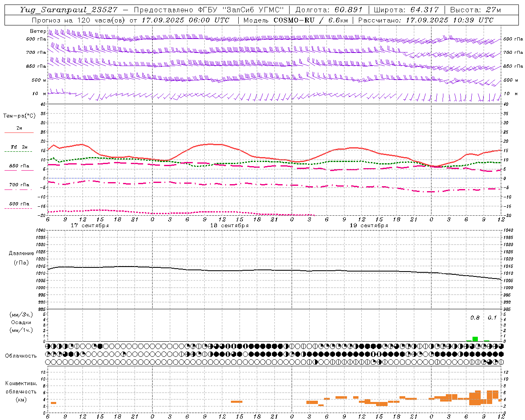Click the station name Yug_Saranpaul_23527
The height and width of the screenshot is (420, 525).
pyautogui.click(x=68, y=10)
